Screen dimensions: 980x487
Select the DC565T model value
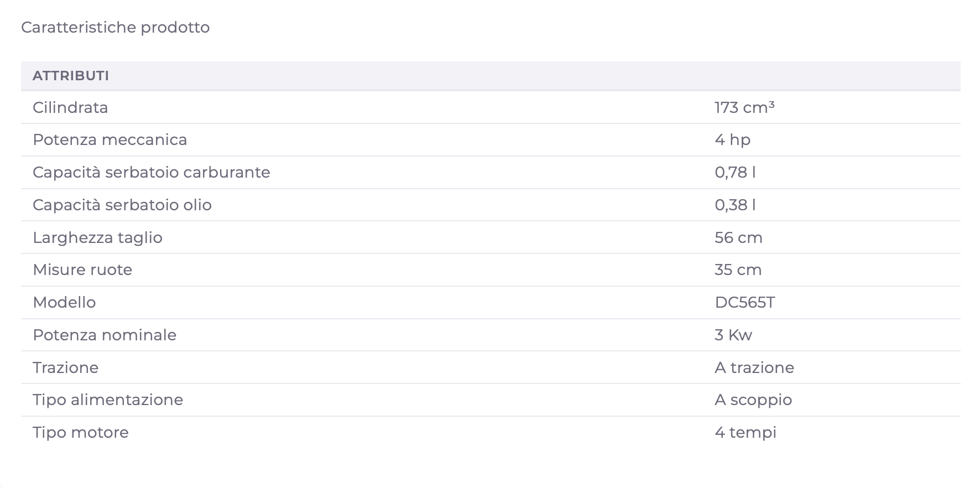[x=745, y=302]
